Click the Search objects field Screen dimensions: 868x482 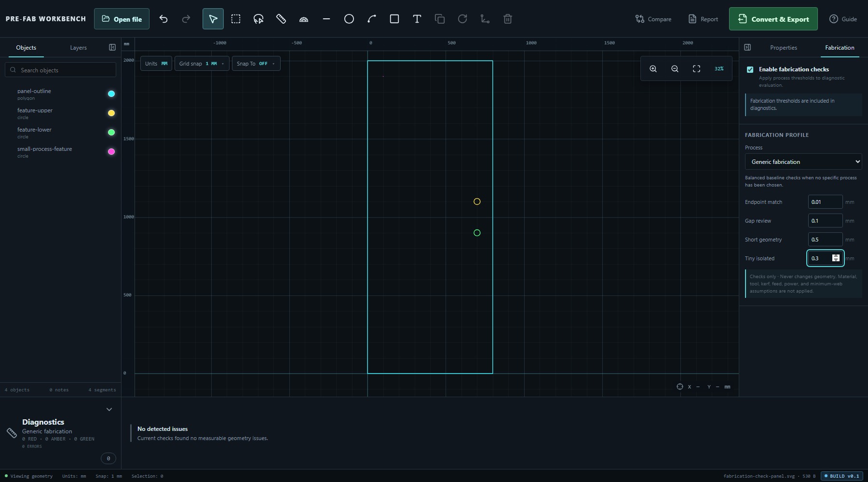(60, 70)
